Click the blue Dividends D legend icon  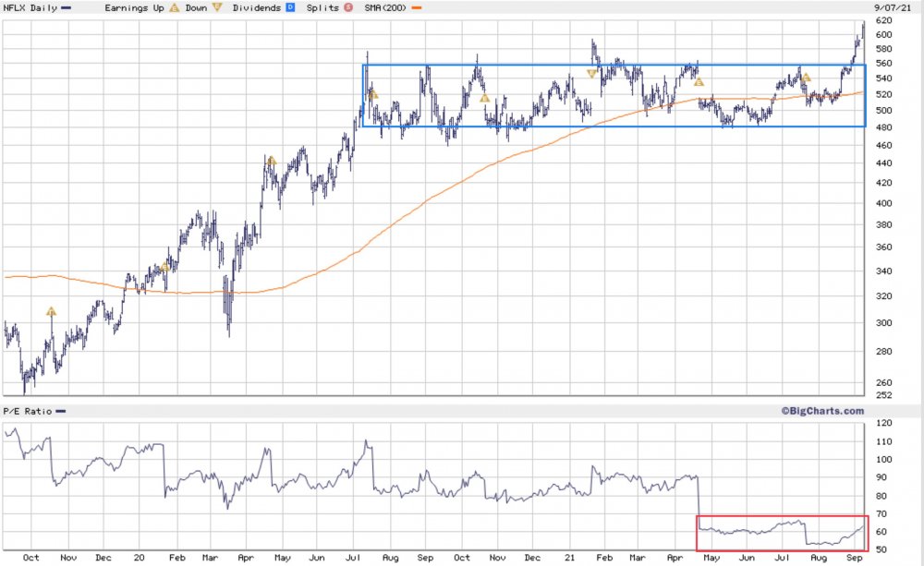tap(290, 7)
